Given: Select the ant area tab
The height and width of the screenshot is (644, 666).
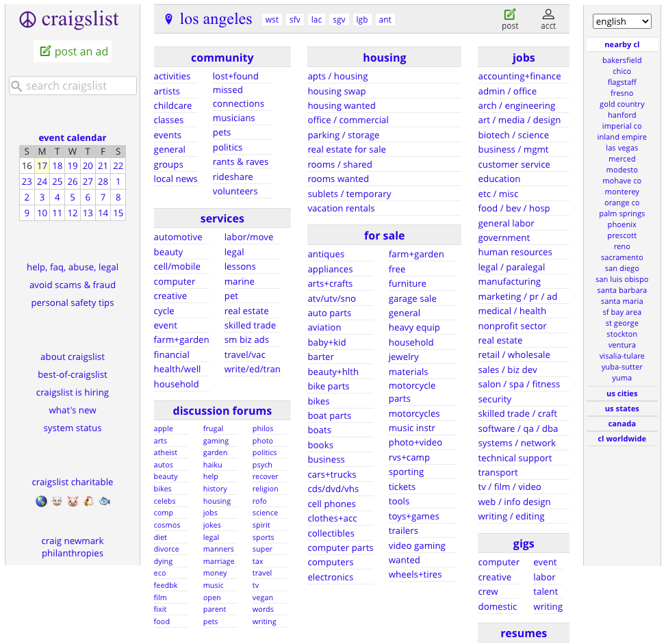Looking at the screenshot, I should [385, 20].
